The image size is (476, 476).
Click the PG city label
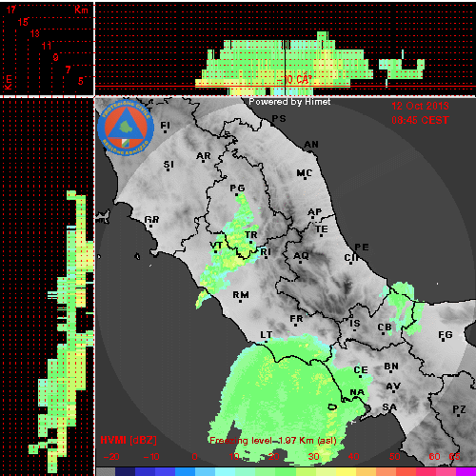point(237,188)
